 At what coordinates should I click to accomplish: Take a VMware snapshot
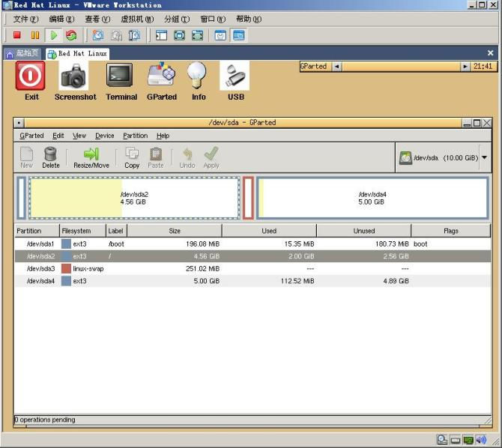point(98,35)
